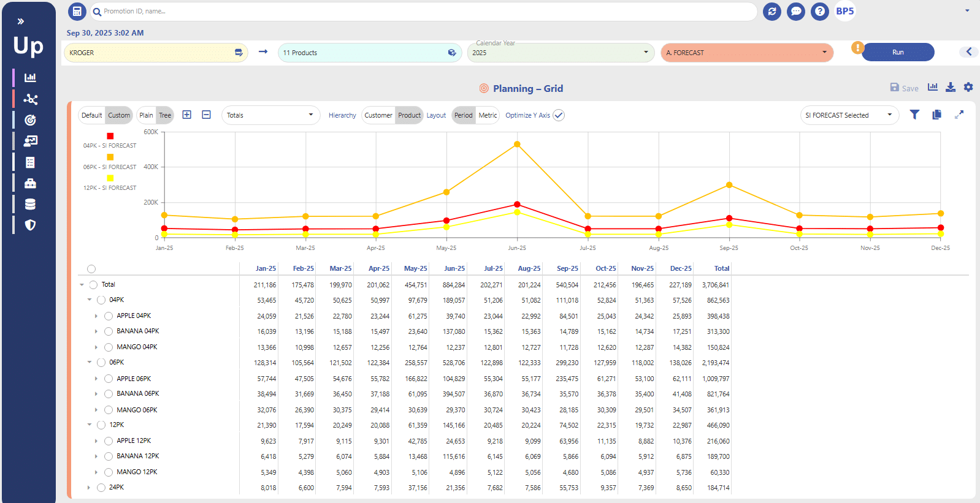The image size is (980, 503).
Task: Click the refresh icon in top bar
Action: click(x=771, y=11)
